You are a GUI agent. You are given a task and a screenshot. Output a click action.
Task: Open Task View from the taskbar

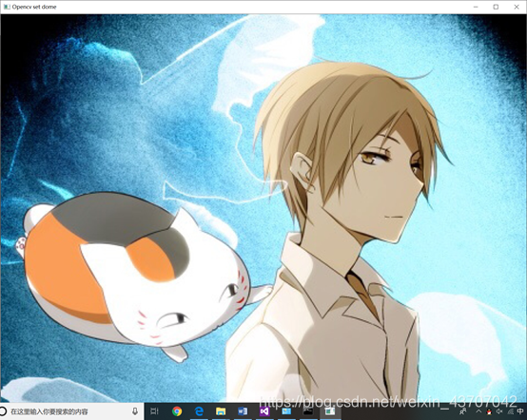pyautogui.click(x=154, y=411)
